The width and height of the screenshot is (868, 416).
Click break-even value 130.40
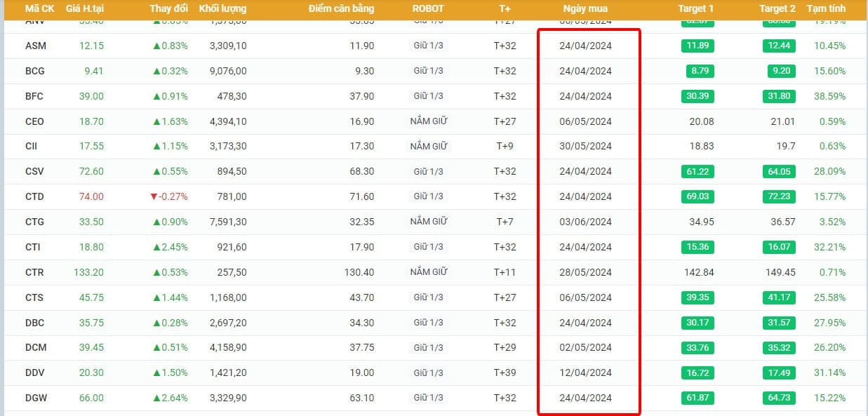point(359,272)
